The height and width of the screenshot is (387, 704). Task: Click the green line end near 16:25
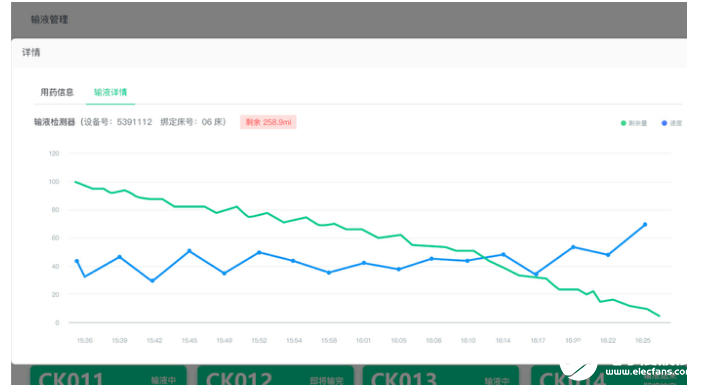(x=659, y=316)
